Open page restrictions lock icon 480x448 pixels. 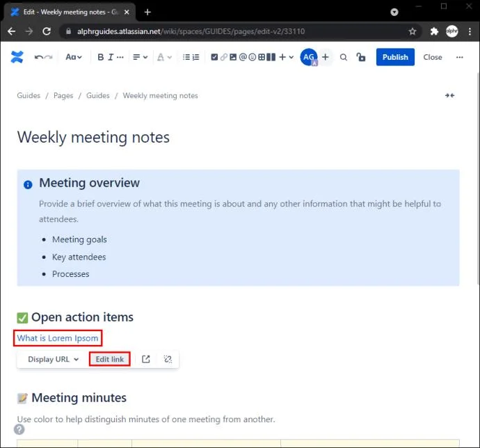(360, 57)
